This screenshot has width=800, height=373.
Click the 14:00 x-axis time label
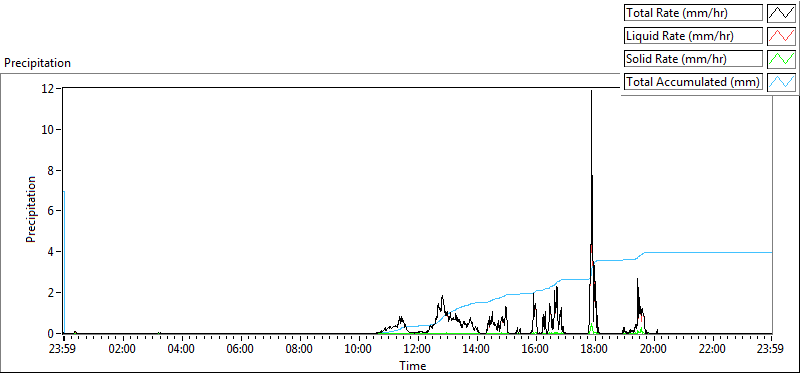point(477,350)
